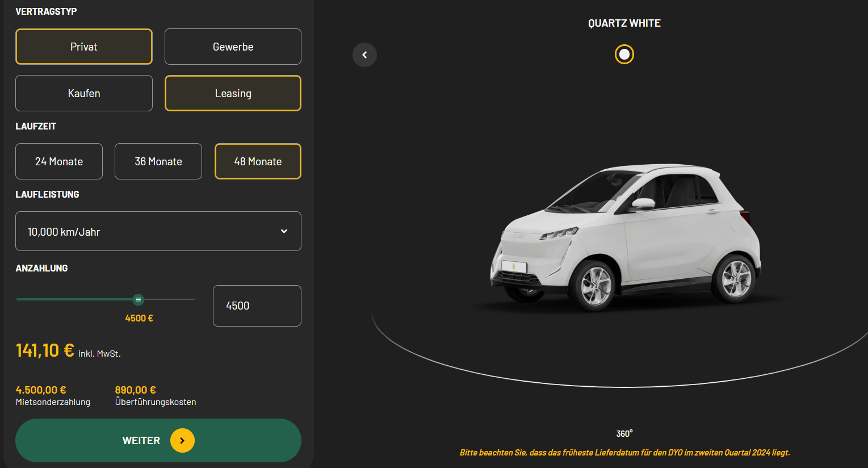This screenshot has width=868, height=468.
Task: Click the Mietsonderzahlung label
Action: 53,402
